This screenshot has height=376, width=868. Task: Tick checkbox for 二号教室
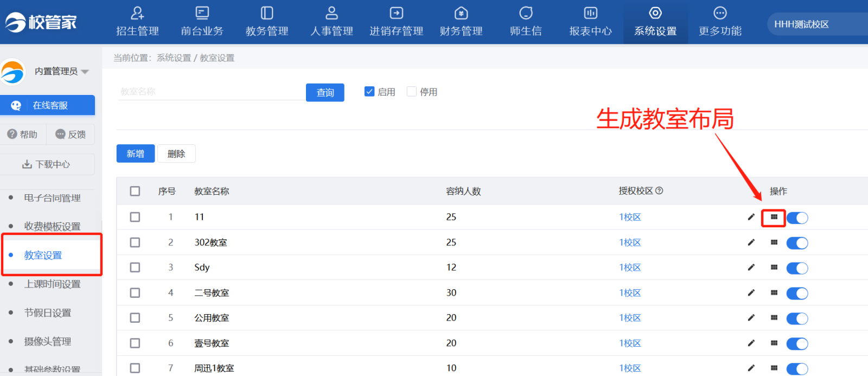[135, 293]
